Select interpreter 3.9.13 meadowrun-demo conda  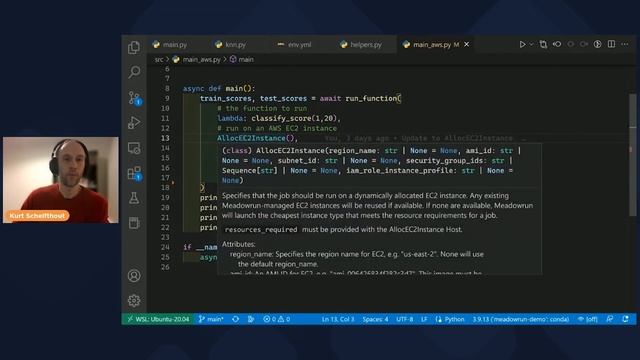point(521,319)
